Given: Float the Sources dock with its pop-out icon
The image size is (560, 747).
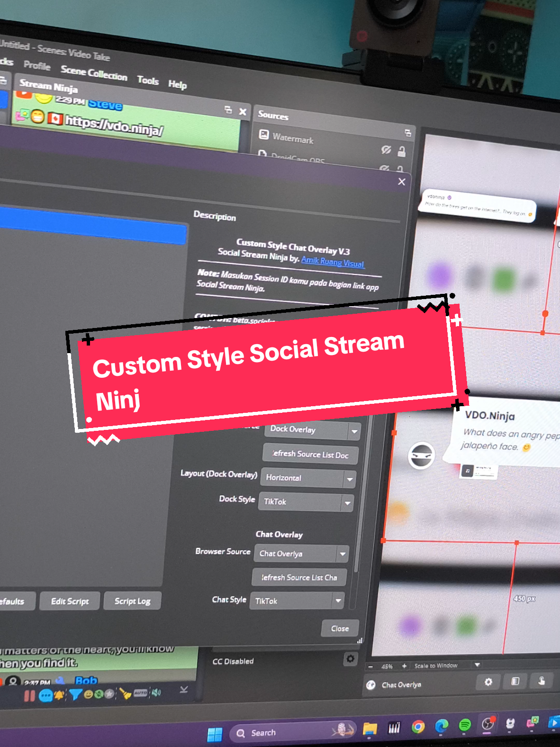Looking at the screenshot, I should click(407, 132).
